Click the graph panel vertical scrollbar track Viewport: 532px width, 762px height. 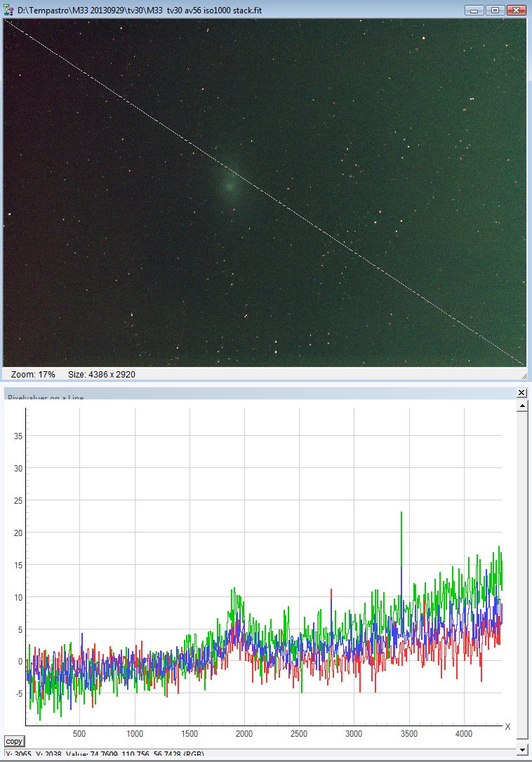point(521,575)
